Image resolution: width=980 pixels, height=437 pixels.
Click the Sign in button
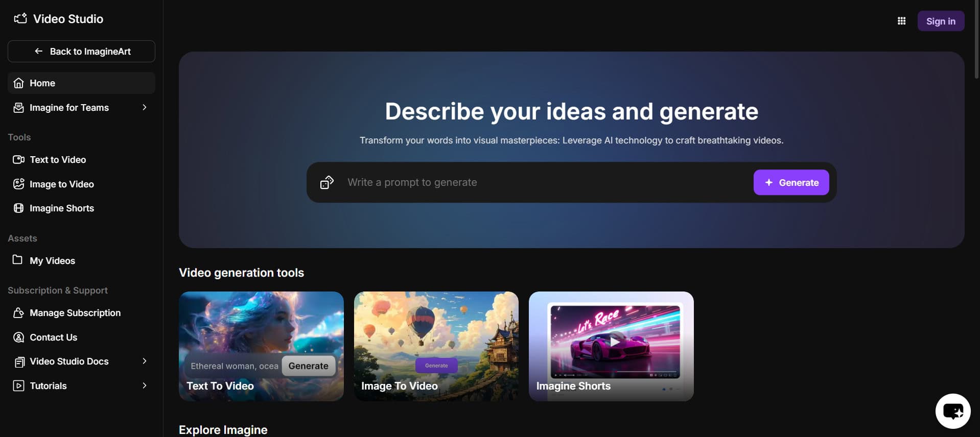tap(941, 21)
